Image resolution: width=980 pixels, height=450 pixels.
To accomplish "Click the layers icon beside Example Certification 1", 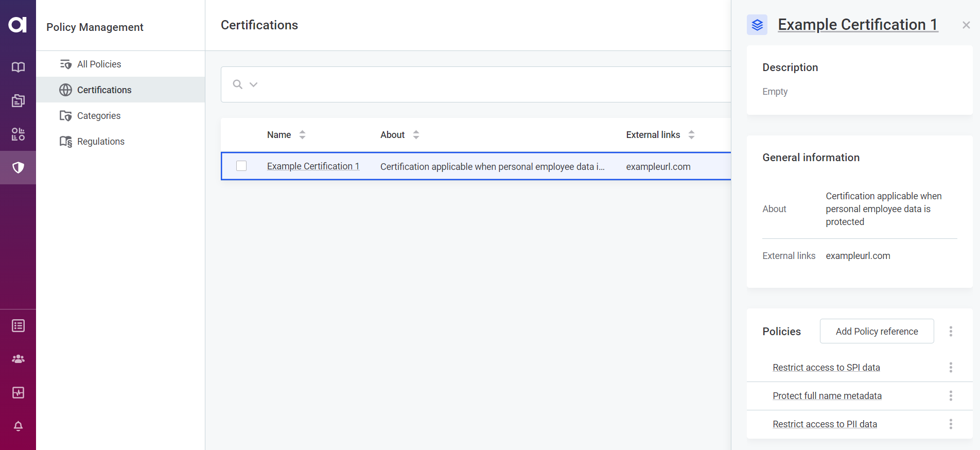I will [757, 25].
